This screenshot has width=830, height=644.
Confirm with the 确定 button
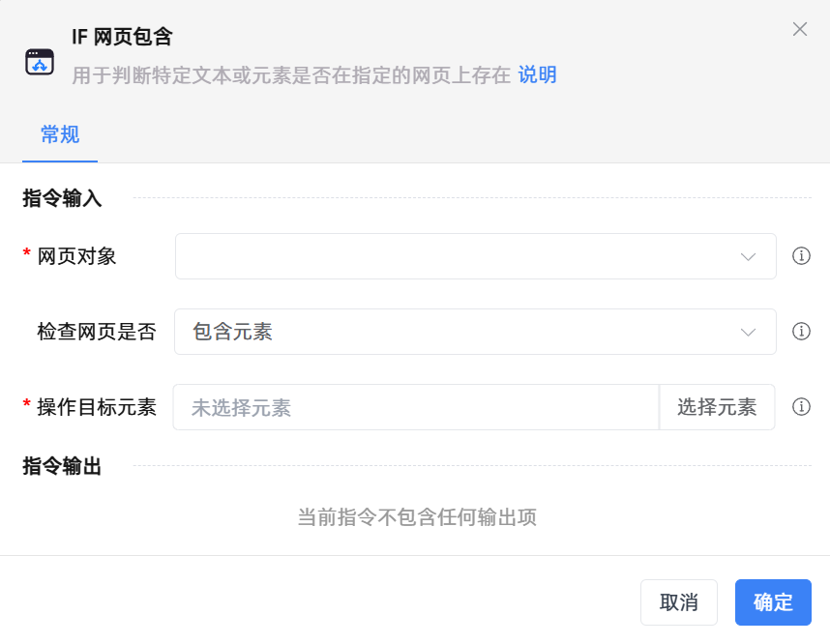[773, 602]
